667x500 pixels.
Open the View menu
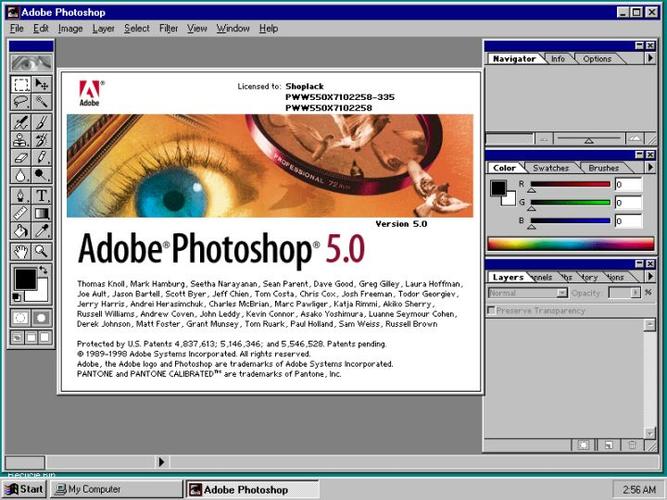coord(197,29)
